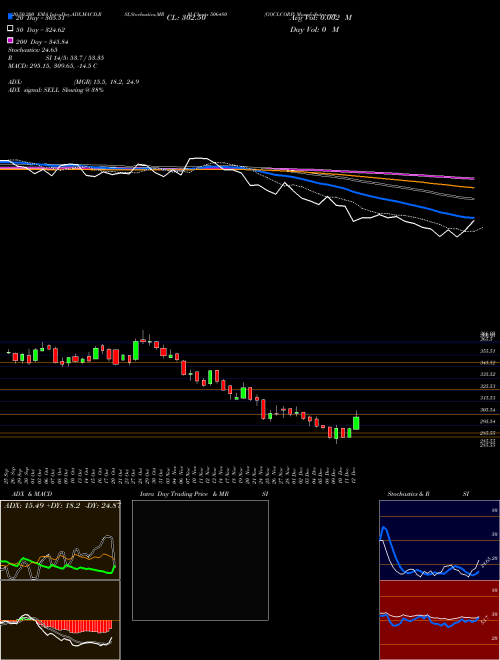The height and width of the screenshot is (660, 500).
Task: Click the (MGR) 15.5, 18.2, 24.9 values
Action: pyautogui.click(x=106, y=82)
